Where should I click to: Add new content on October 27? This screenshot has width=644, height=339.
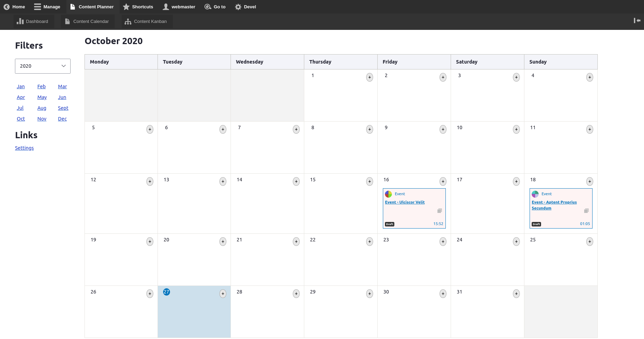click(x=223, y=293)
